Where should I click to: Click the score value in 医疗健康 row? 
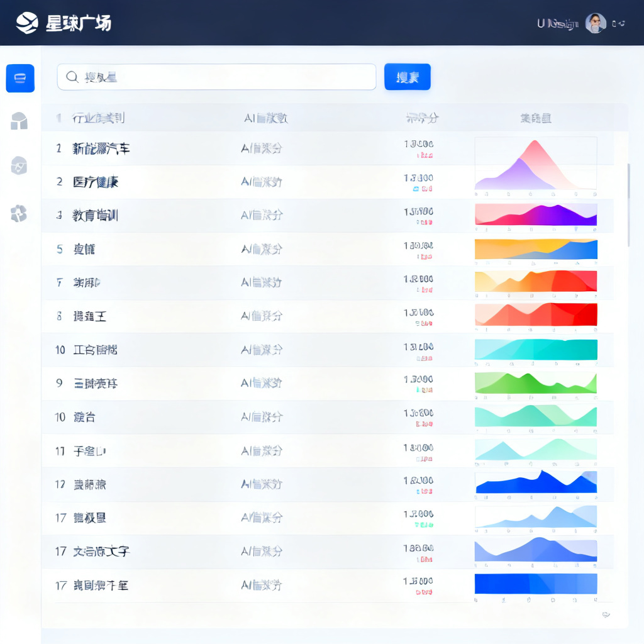pyautogui.click(x=418, y=178)
